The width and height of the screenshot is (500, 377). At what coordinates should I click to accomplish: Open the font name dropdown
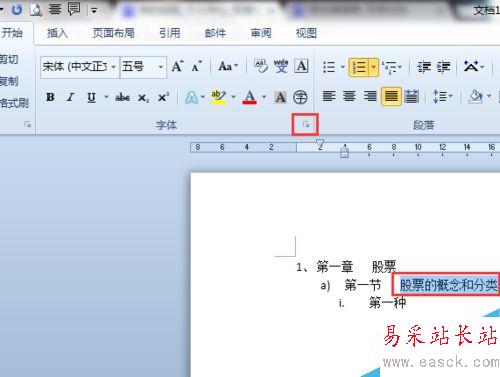point(114,67)
